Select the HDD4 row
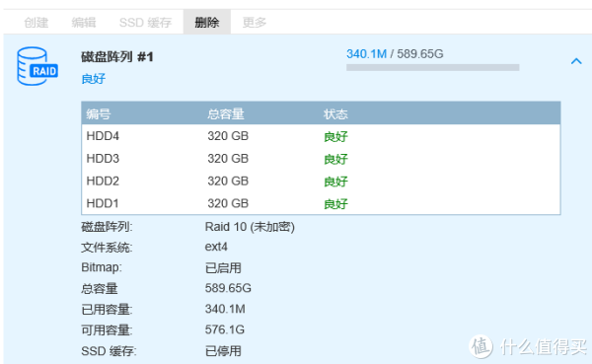Screen dimensions: 592x364 point(321,136)
